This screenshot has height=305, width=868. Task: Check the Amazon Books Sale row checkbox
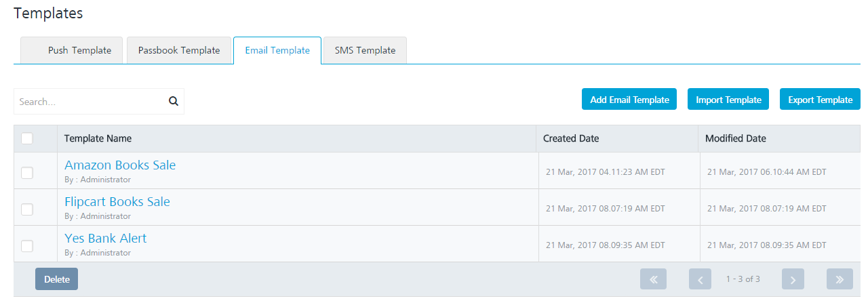point(27,173)
